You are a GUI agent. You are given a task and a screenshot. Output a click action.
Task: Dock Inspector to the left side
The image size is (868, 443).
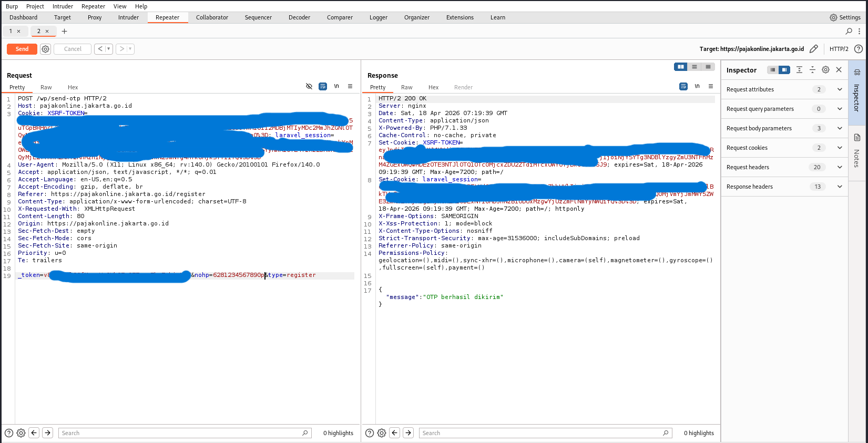coord(773,70)
